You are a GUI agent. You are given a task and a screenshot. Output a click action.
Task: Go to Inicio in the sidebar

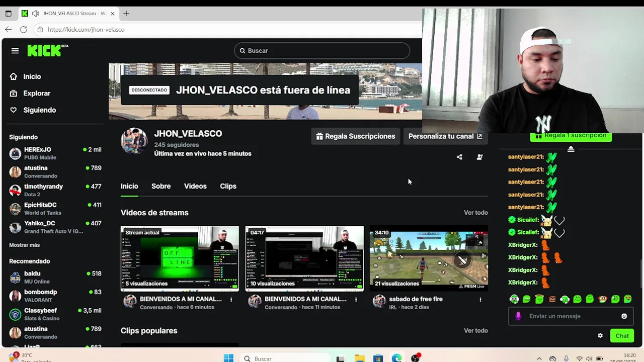(25, 76)
